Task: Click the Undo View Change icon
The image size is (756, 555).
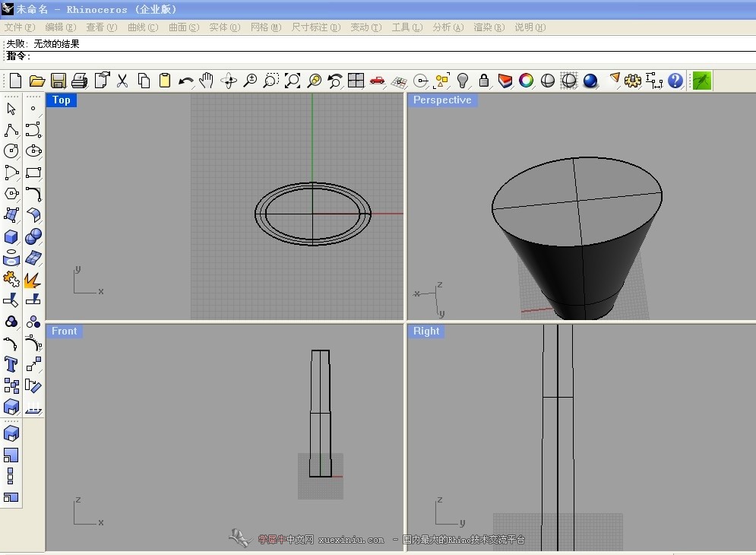Action: [334, 81]
